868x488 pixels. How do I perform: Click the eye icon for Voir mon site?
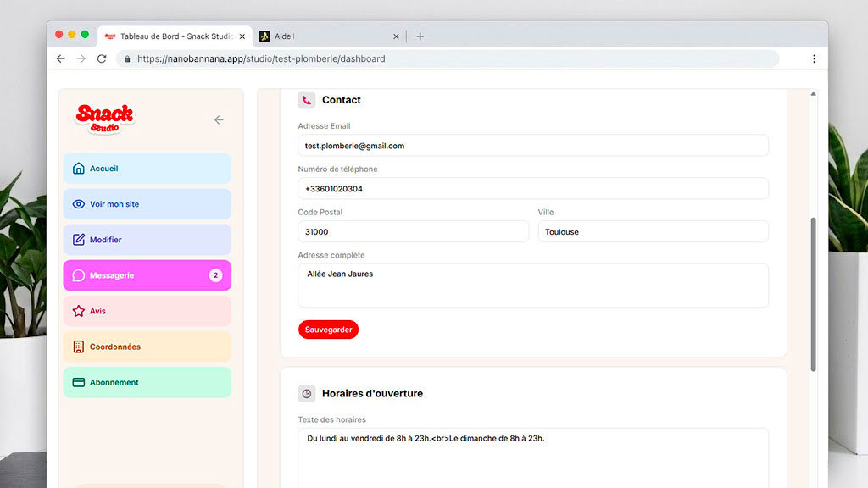(x=79, y=204)
